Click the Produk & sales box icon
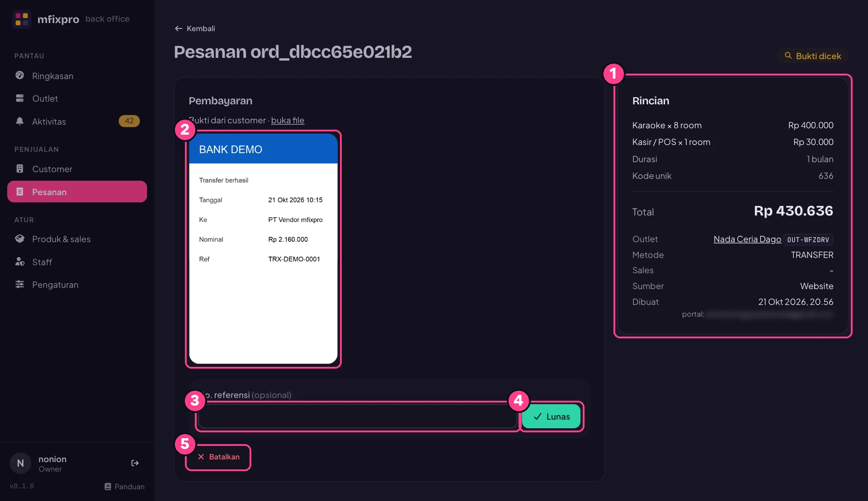 [x=20, y=239]
